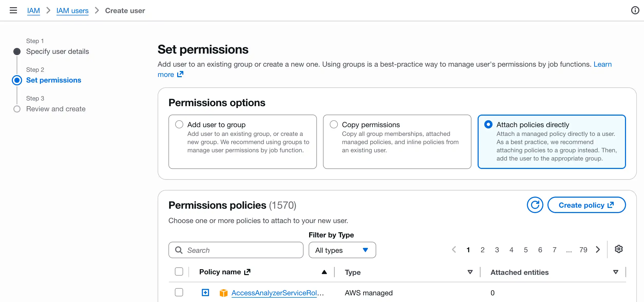
Task: Click the search magnifier icon
Action: click(x=179, y=250)
